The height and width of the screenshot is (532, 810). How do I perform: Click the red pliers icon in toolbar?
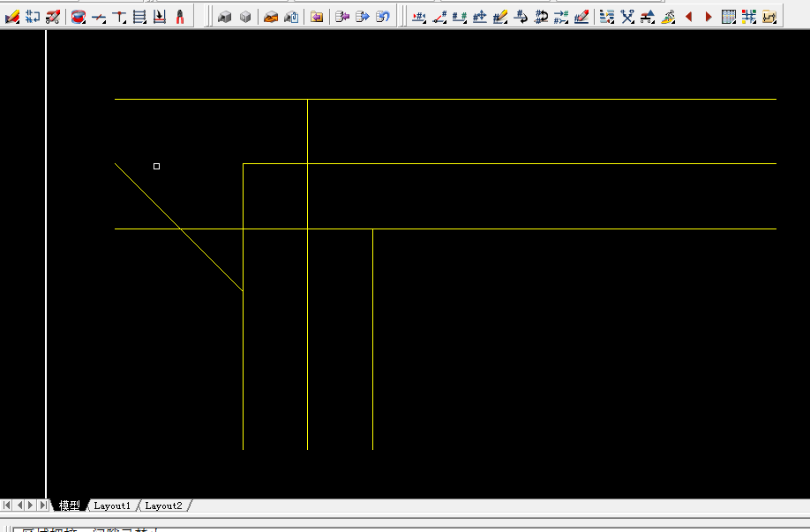coord(180,16)
